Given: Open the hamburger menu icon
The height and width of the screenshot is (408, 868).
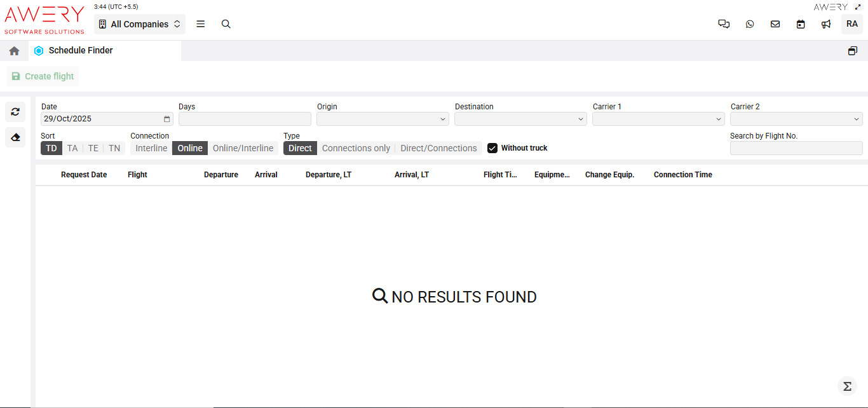Looking at the screenshot, I should coord(201,24).
